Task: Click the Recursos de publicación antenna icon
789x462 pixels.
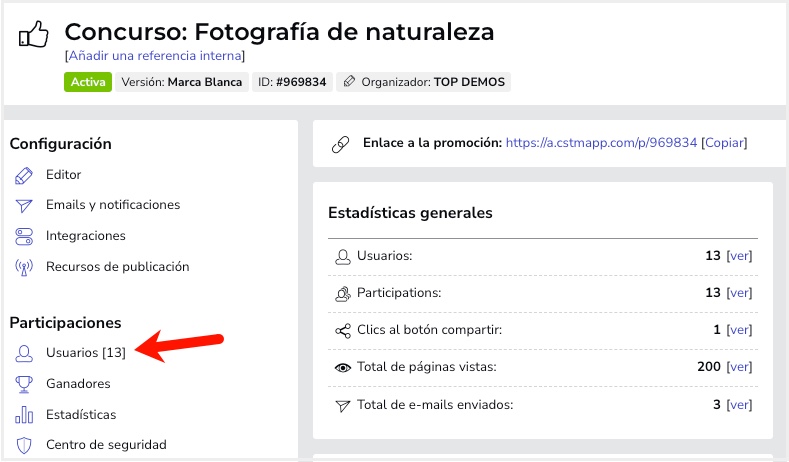Action: [x=25, y=267]
